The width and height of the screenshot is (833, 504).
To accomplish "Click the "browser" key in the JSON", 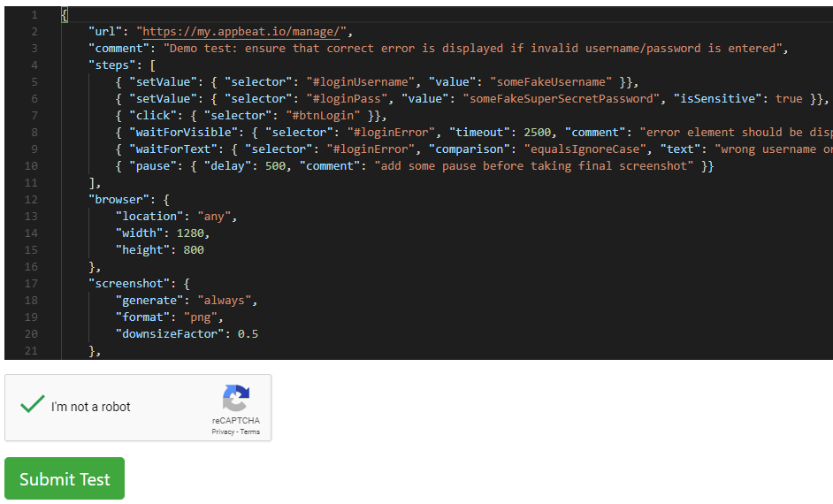I will click(x=118, y=200).
